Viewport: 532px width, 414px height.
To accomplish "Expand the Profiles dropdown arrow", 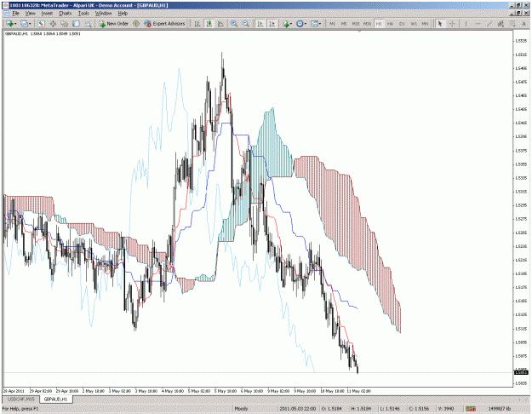I will click(x=30, y=24).
